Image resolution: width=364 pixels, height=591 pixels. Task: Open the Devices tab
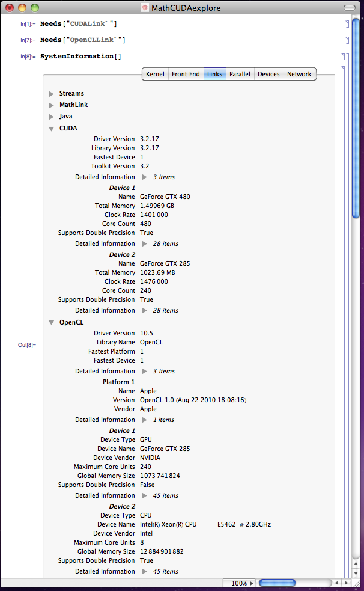click(268, 74)
